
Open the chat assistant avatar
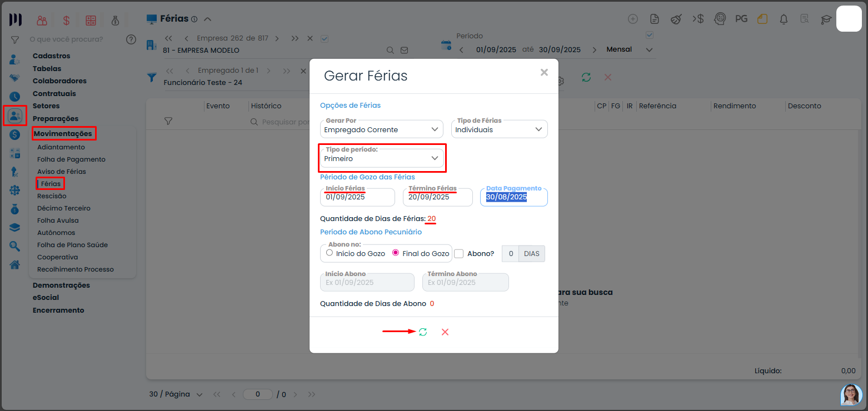[851, 395]
